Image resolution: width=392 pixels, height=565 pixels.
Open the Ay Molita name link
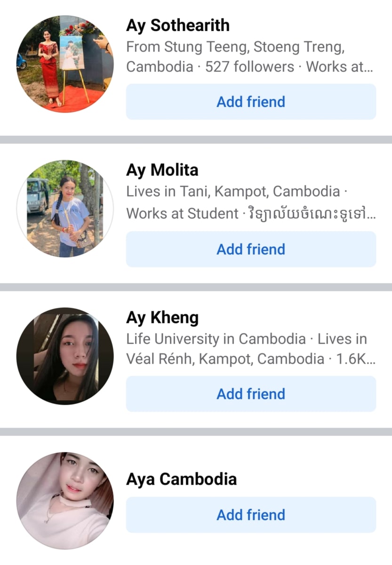point(162,170)
